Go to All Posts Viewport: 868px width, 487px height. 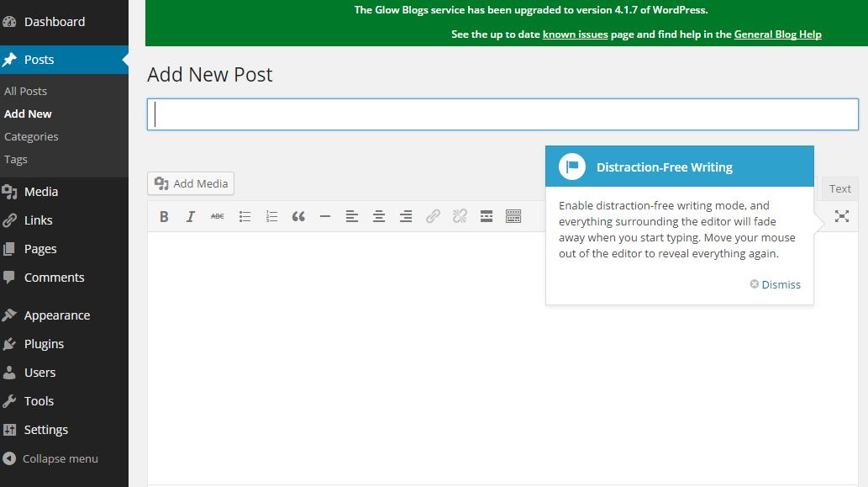click(25, 91)
